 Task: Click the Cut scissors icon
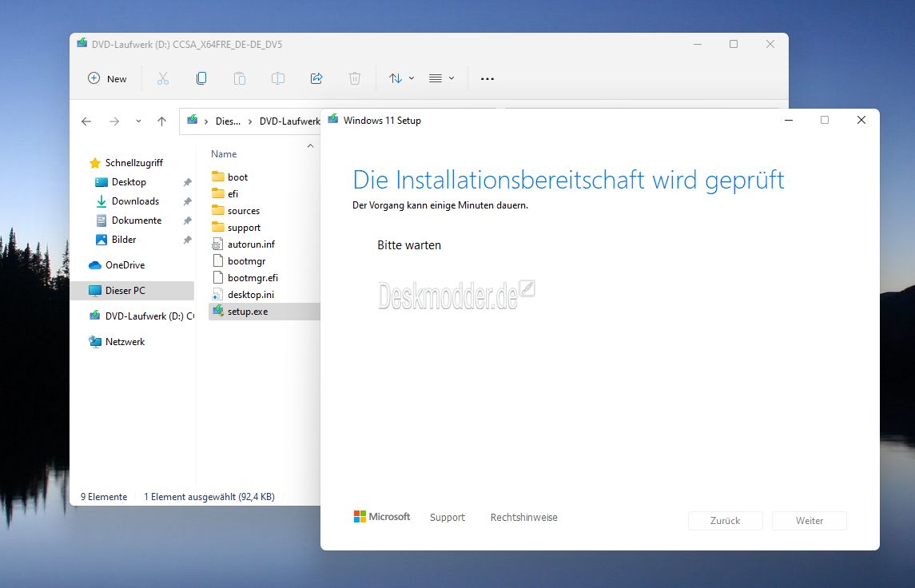point(163,79)
